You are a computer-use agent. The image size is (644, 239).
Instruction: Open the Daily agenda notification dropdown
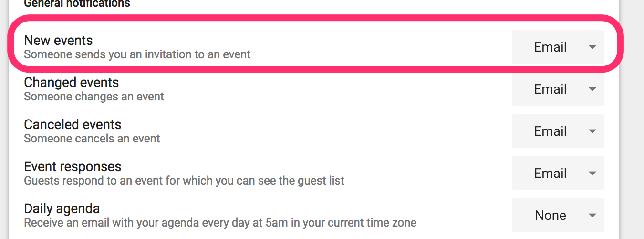pyautogui.click(x=557, y=215)
